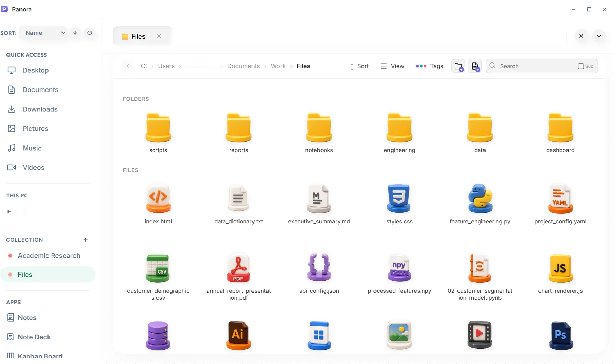Screen dimensions: 615x364
Task: Close the Files tab
Action: 159,36
